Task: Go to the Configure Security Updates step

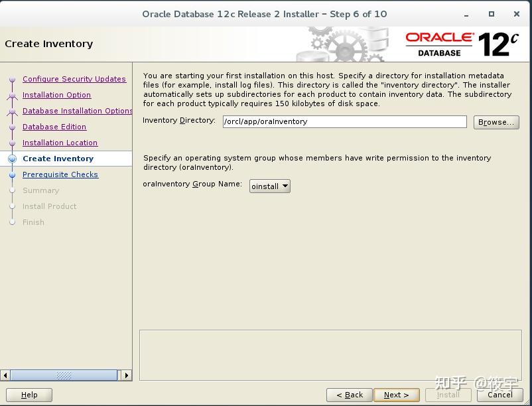Action: point(74,79)
